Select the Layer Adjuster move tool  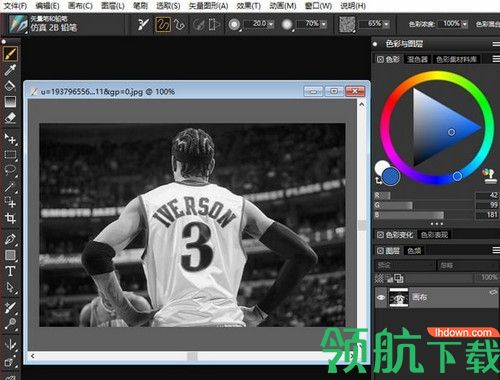(x=10, y=139)
